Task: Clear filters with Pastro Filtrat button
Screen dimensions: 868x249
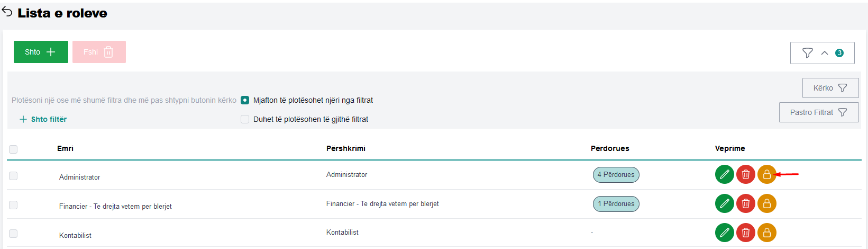Action: pos(818,112)
